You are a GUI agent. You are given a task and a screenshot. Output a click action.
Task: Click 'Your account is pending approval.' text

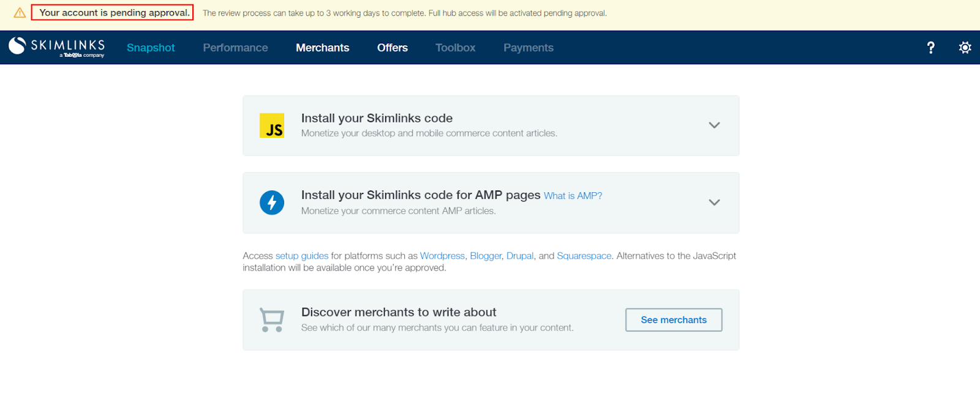[x=115, y=13]
